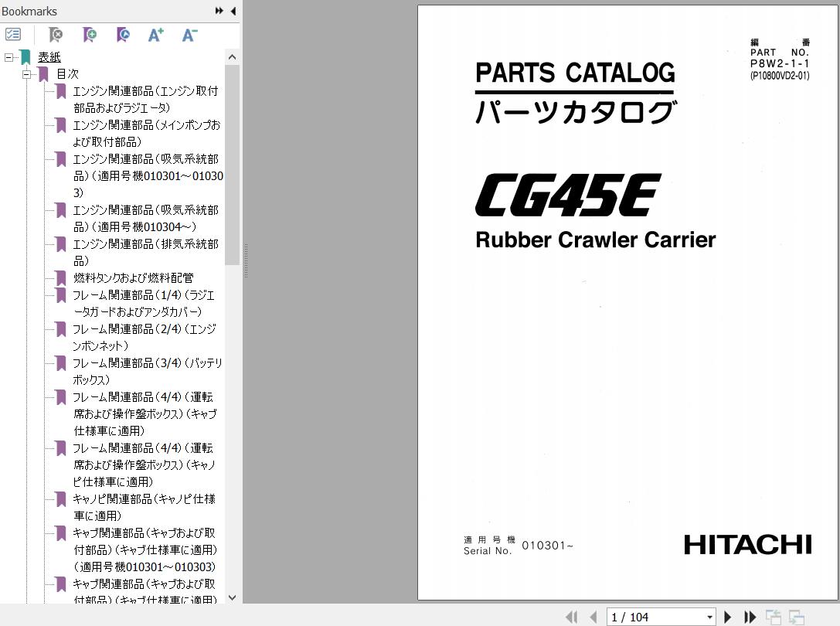Click the Rubber Crawler Carrier subtitle
The width and height of the screenshot is (840, 626).
tap(595, 240)
